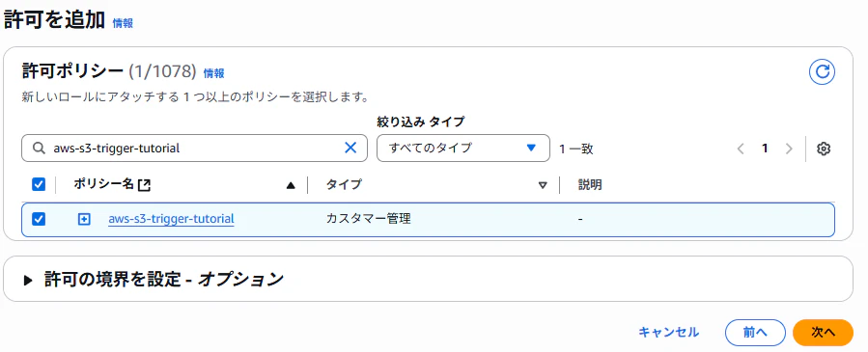Uncheck the aws-s3-trigger-tutorial policy checkbox

click(39, 219)
